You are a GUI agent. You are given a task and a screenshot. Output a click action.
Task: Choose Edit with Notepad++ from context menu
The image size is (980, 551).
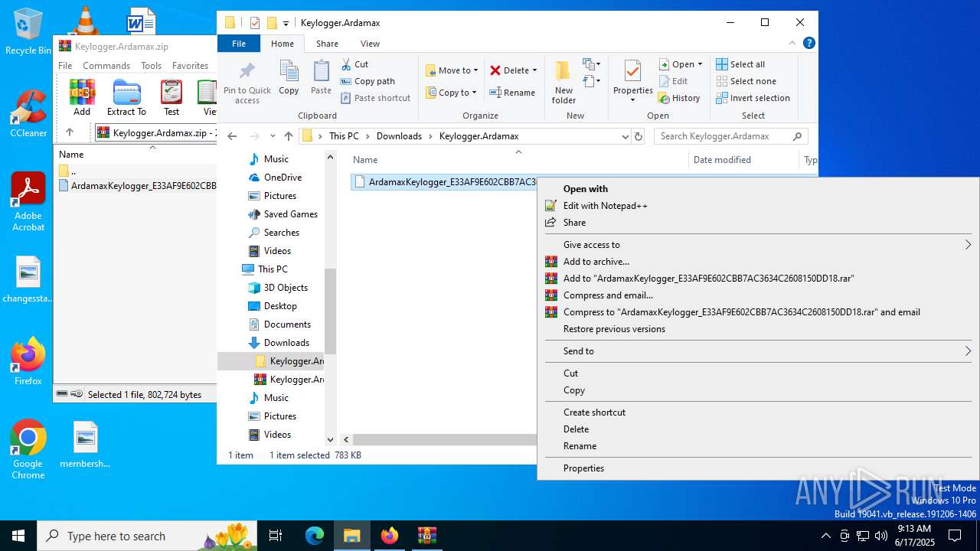(x=606, y=206)
